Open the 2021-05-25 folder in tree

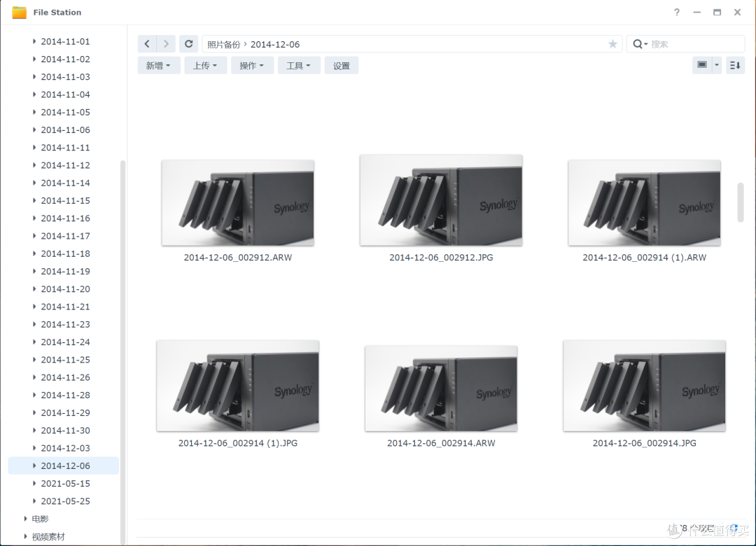coord(65,501)
